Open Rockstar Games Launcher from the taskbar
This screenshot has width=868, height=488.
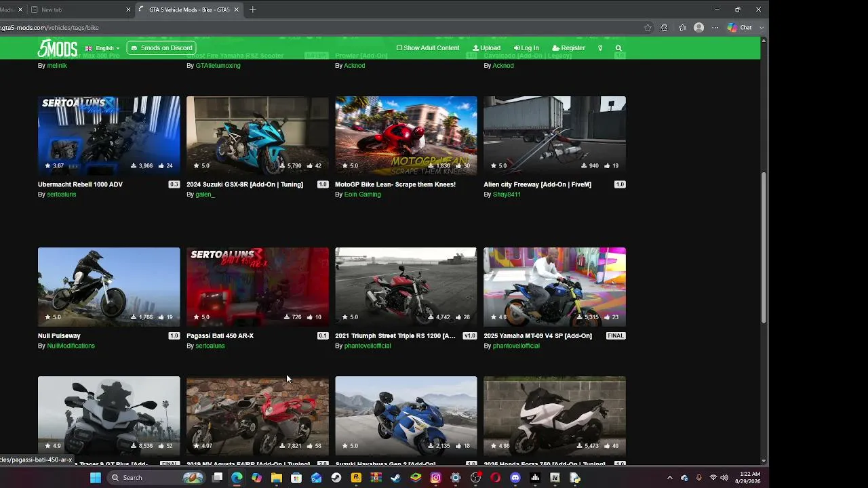[x=356, y=478]
